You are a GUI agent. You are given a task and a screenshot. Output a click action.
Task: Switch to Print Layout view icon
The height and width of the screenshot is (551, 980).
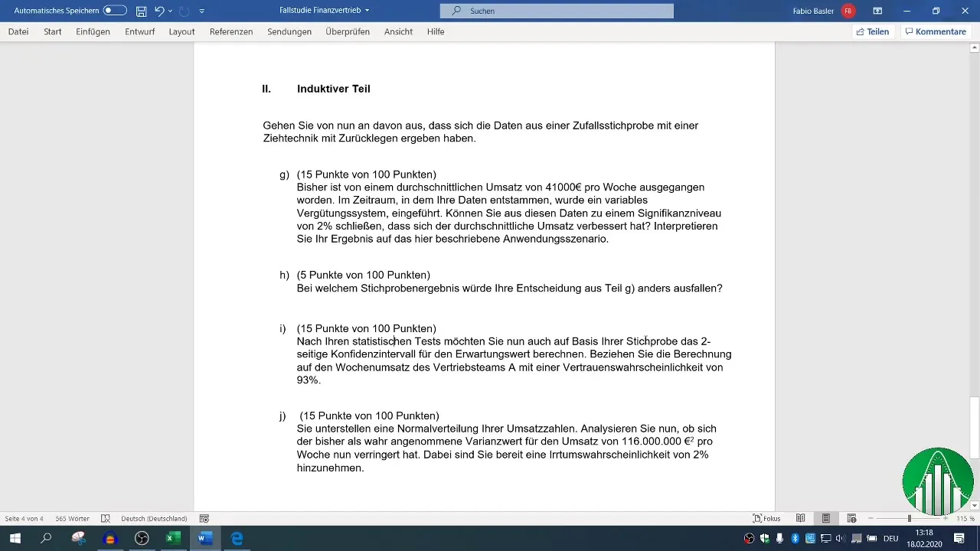[826, 518]
